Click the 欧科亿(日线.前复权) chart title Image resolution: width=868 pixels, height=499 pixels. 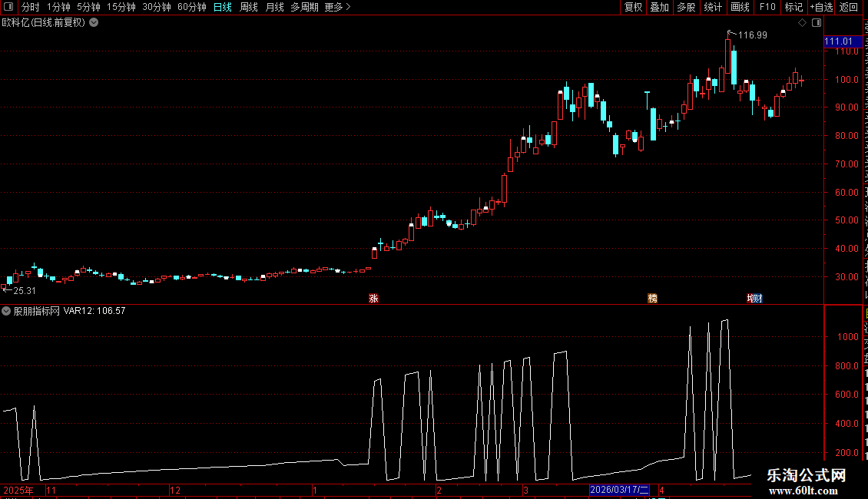click(44, 23)
